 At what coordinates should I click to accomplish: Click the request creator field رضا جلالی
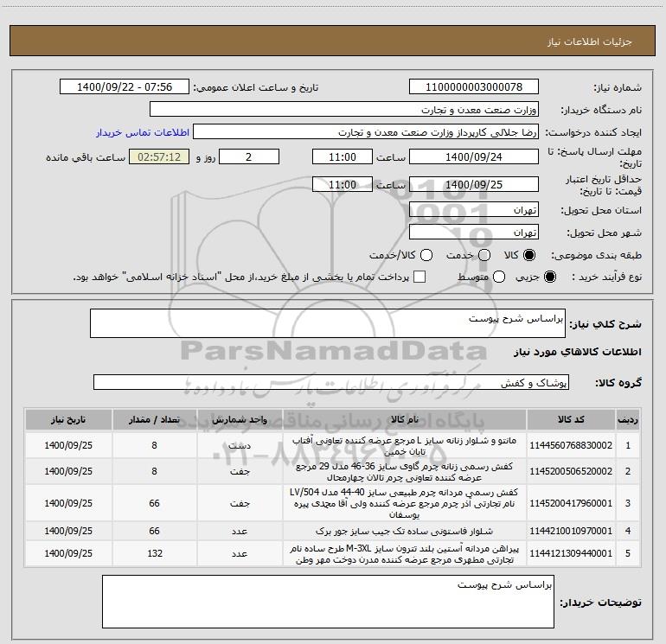(x=366, y=132)
